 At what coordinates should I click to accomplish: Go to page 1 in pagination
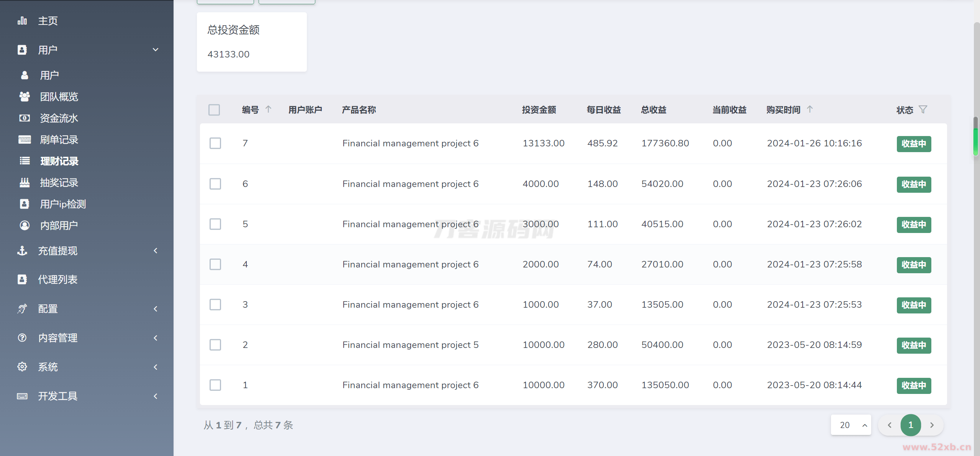pos(911,425)
